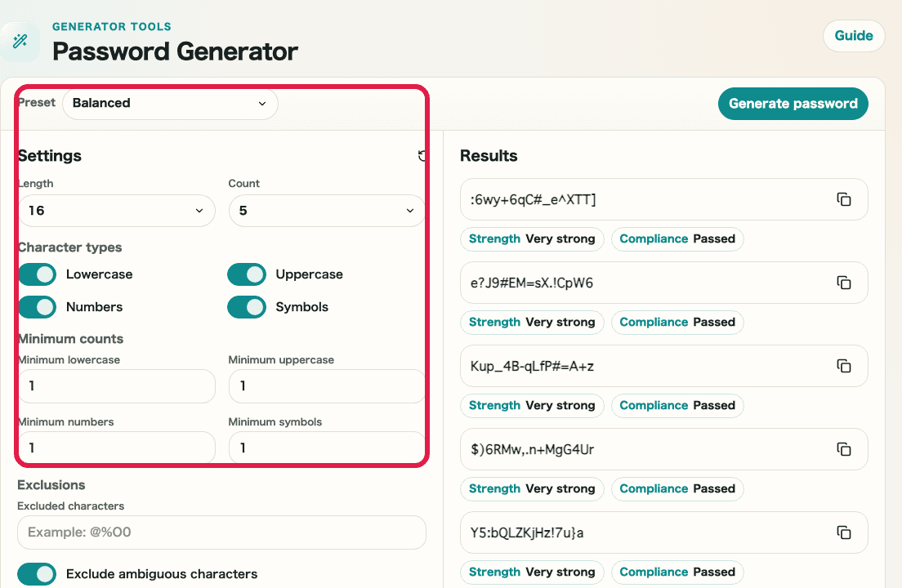902x588 pixels.
Task: Disable the Uppercase character switch
Action: point(247,274)
